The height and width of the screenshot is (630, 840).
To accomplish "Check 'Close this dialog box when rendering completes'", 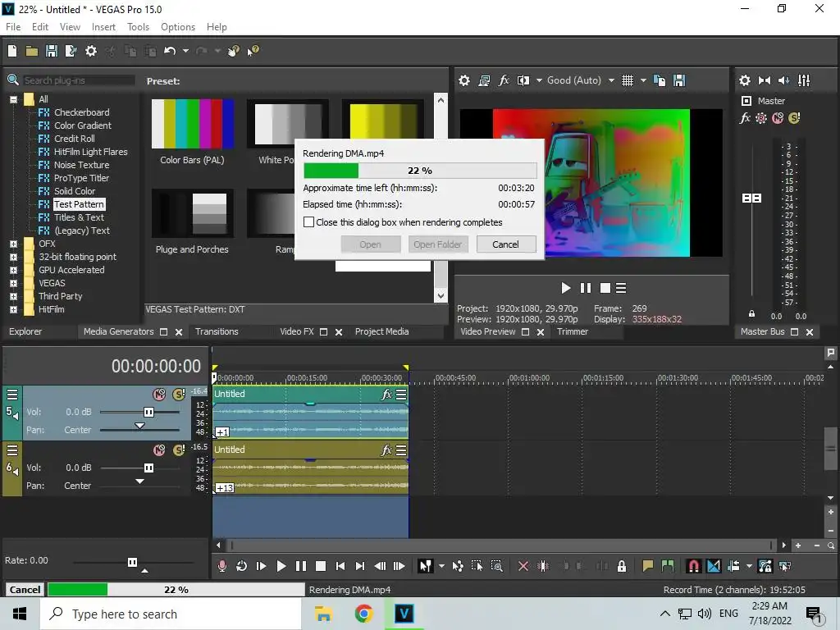I will (309, 222).
